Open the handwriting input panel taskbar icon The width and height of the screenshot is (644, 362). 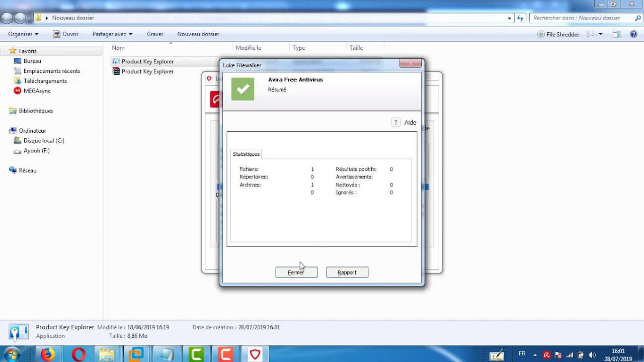pyautogui.click(x=497, y=354)
